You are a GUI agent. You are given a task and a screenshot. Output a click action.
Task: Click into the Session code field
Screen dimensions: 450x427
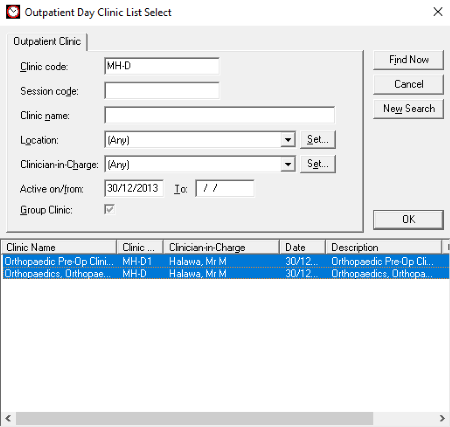pyautogui.click(x=162, y=91)
